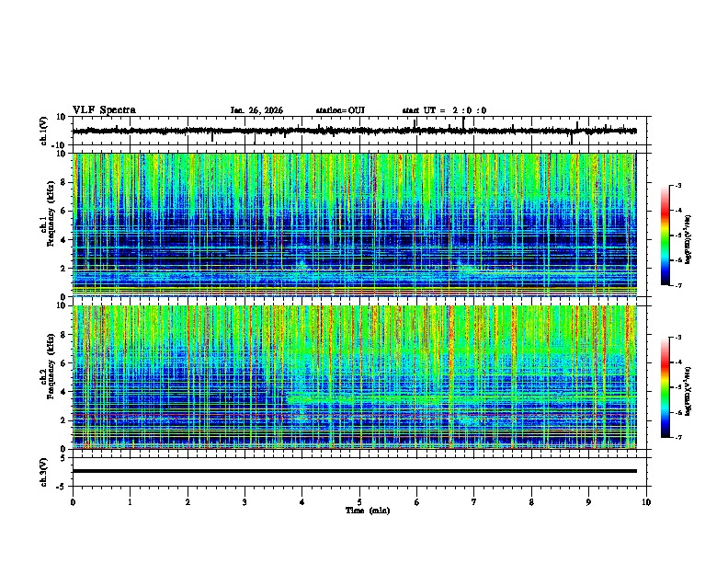Click the "VLF Spectra" plot title
Viewport: 728px width, 563px height.
point(104,110)
